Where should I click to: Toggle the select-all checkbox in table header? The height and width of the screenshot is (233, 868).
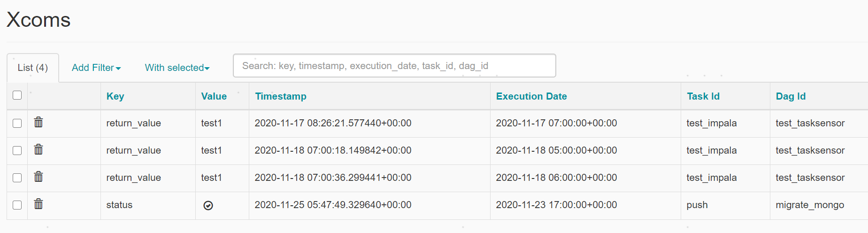click(17, 95)
